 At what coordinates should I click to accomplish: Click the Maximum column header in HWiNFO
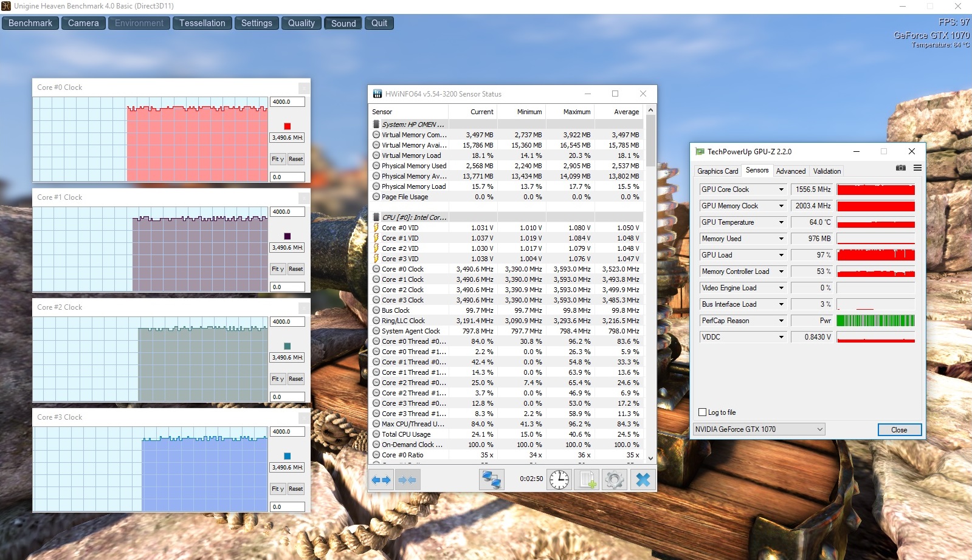(x=570, y=112)
